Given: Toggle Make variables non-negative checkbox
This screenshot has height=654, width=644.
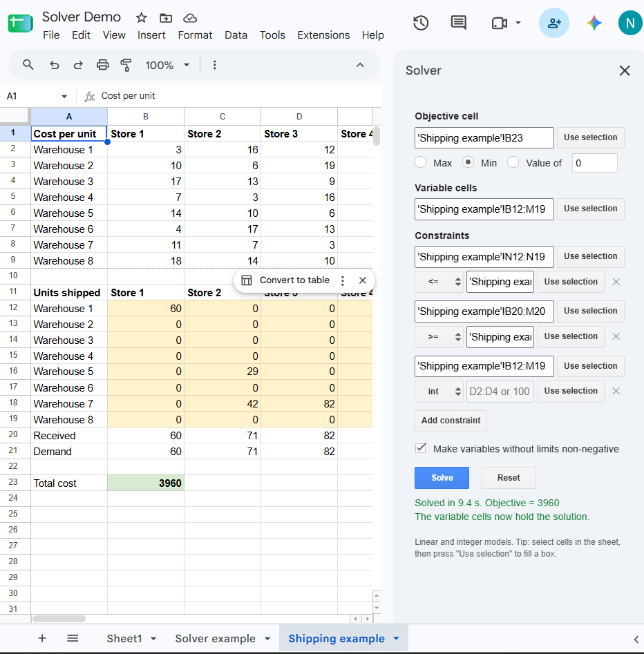Looking at the screenshot, I should [421, 448].
